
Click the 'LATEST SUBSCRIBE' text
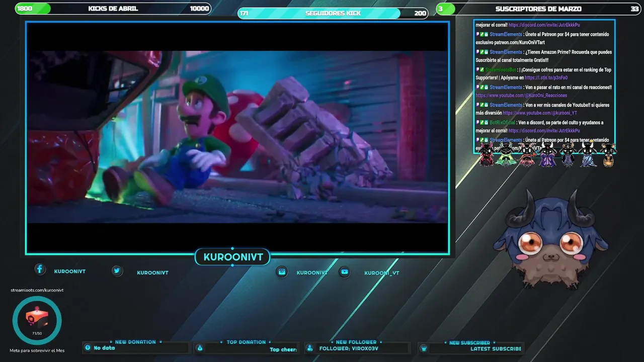point(496,348)
